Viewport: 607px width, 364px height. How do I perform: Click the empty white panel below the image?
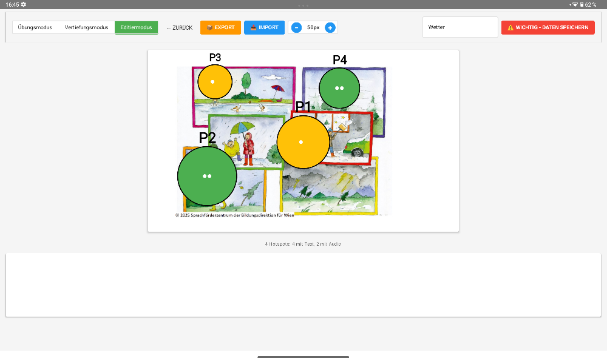pos(303,285)
